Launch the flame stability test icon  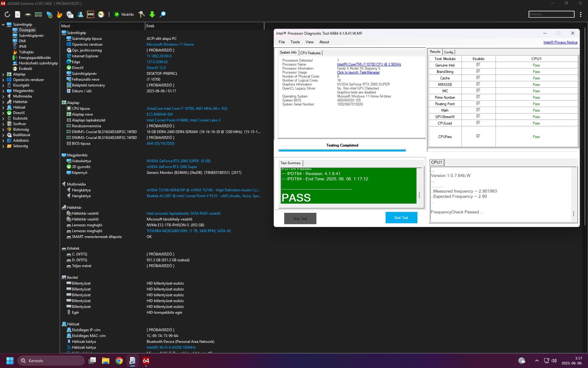pos(59,14)
